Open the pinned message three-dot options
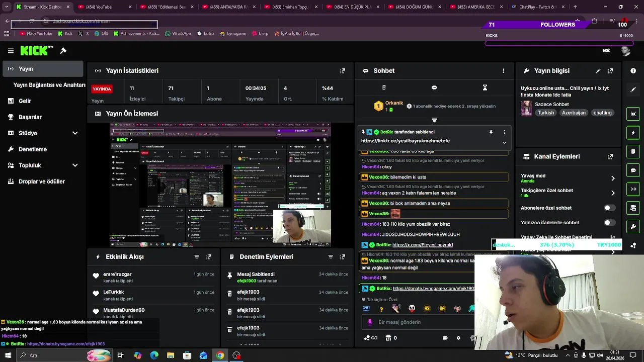The height and width of the screenshot is (362, 644). 504,132
